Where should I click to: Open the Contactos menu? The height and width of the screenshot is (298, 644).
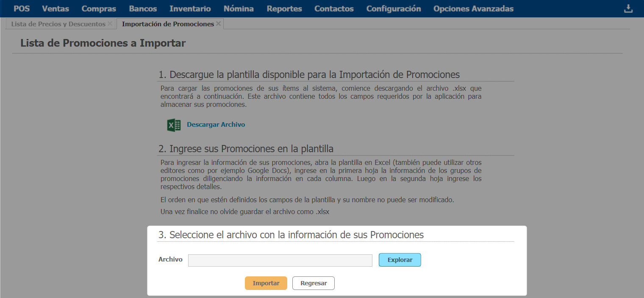pyautogui.click(x=334, y=9)
